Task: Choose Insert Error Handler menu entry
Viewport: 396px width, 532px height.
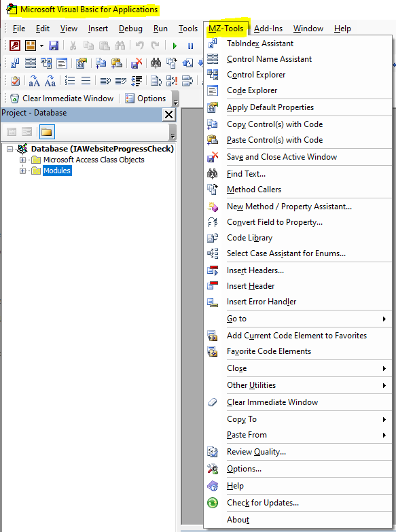Action: 298,302
